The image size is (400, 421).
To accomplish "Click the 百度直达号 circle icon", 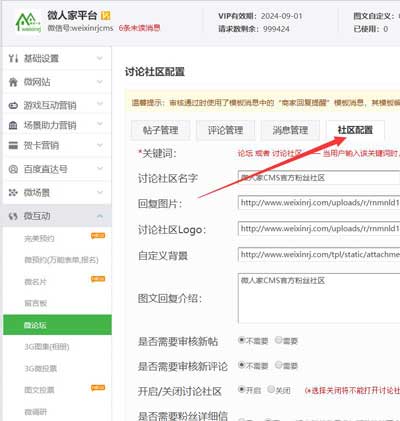I will tap(13, 169).
